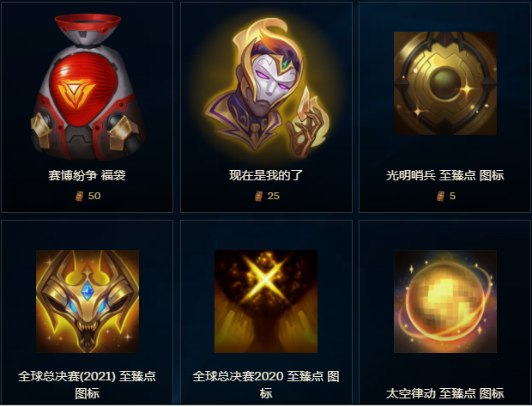
Task: Click the 50 token price of 福袋
Action: 94,196
